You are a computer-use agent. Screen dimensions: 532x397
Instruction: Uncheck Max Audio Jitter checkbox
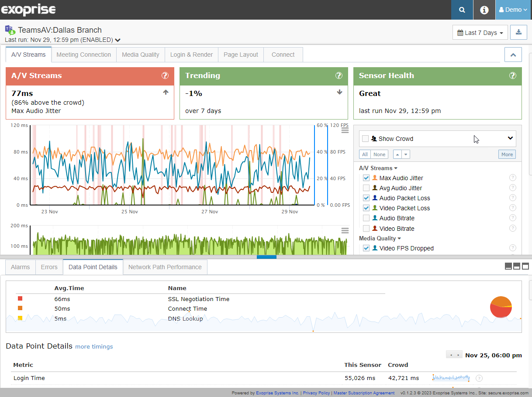coord(366,178)
